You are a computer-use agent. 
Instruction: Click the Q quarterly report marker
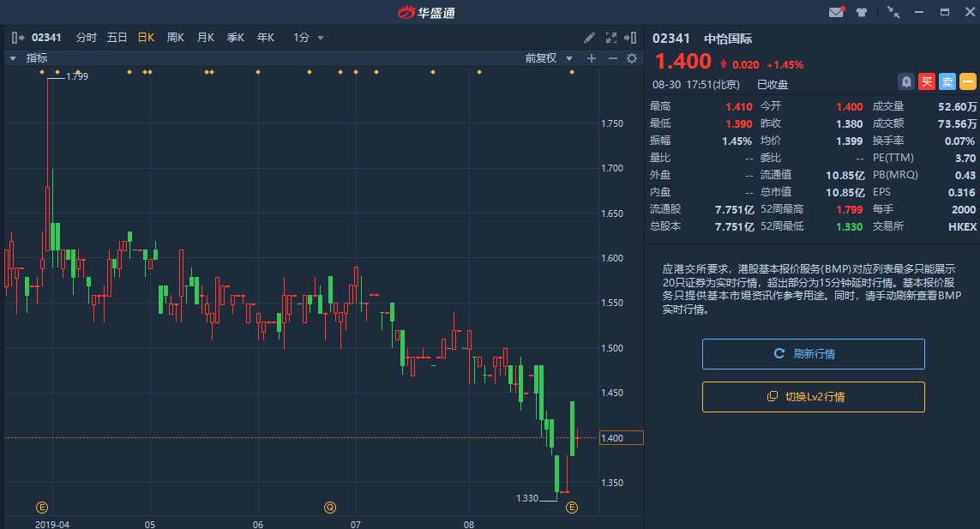point(330,508)
